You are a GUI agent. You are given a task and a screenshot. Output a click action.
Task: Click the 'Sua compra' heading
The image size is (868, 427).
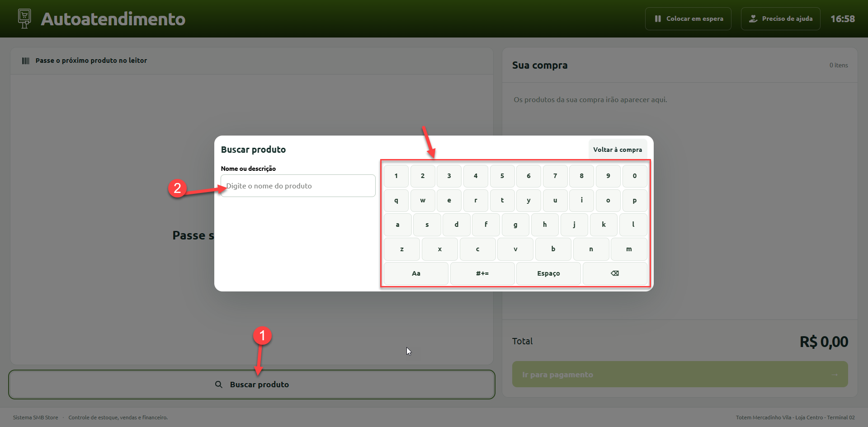point(540,65)
